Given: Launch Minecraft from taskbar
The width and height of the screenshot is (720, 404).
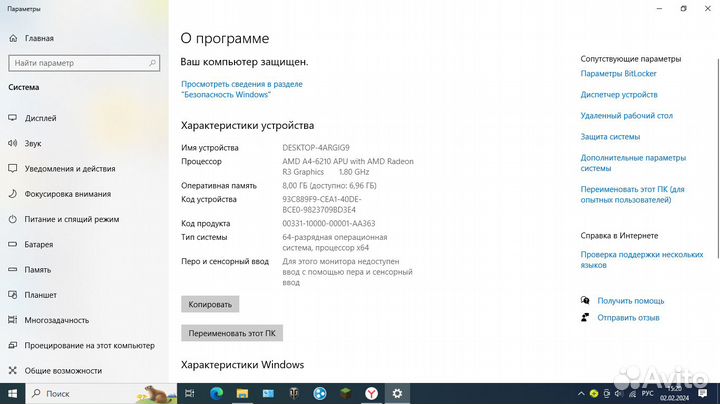Looking at the screenshot, I should (x=345, y=393).
